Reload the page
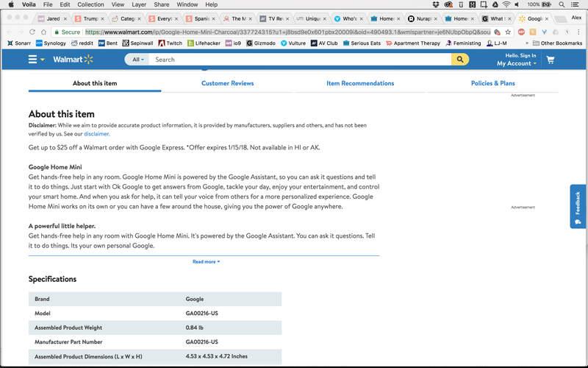This screenshot has width=588, height=368. pos(32,32)
